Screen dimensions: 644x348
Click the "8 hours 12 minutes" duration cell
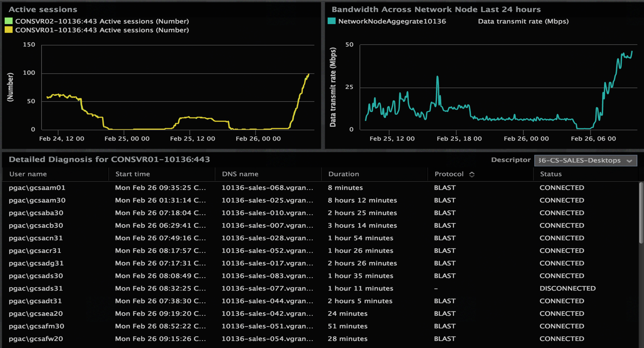tap(362, 200)
